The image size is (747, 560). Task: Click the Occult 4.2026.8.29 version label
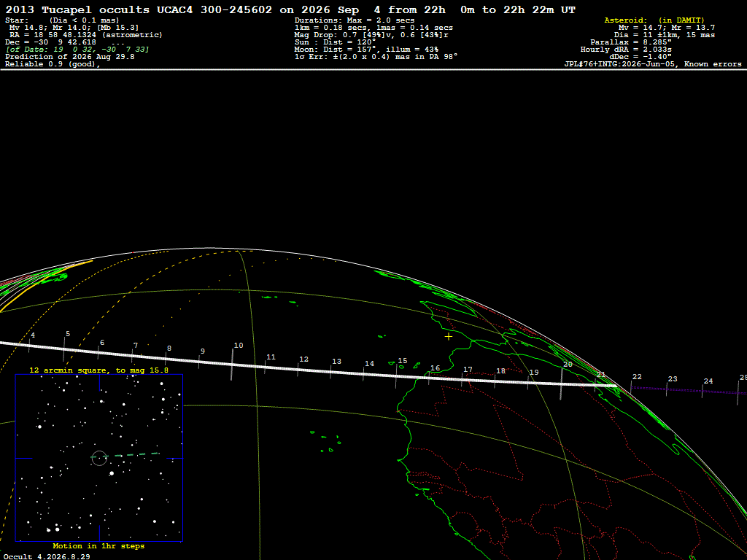tap(47, 556)
